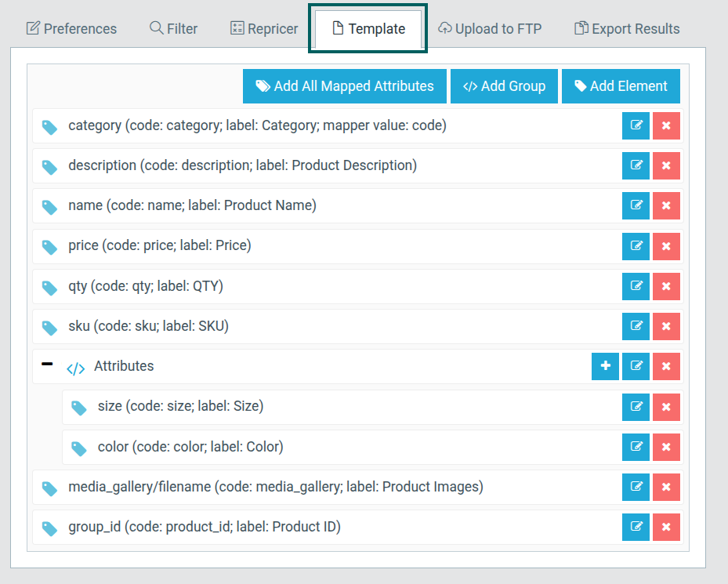Open the Export Results tab
Image resolution: width=728 pixels, height=584 pixels.
(627, 29)
